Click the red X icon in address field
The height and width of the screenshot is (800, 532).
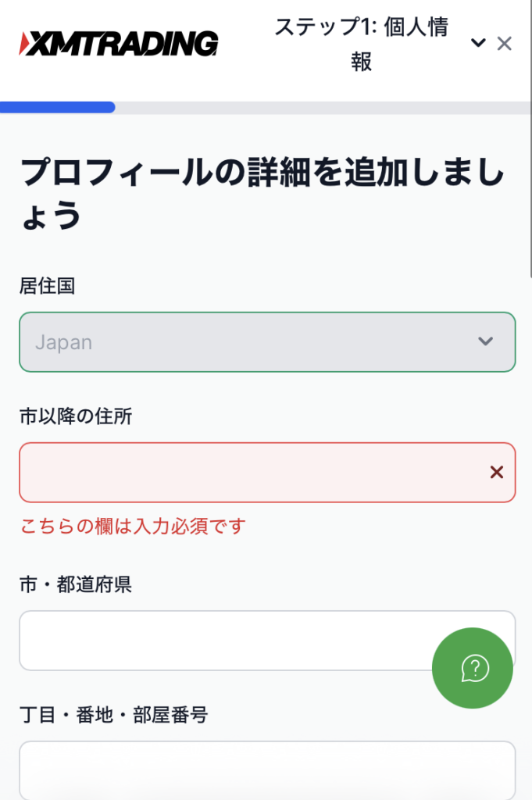point(497,473)
